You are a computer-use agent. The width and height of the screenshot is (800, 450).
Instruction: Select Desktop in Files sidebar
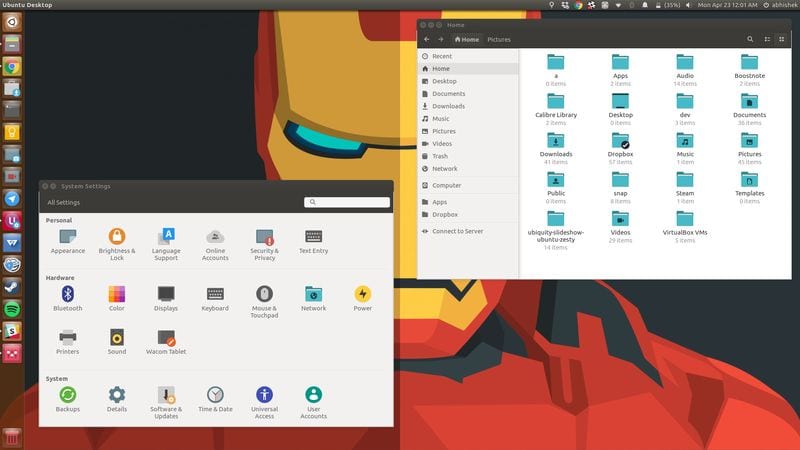[468, 81]
